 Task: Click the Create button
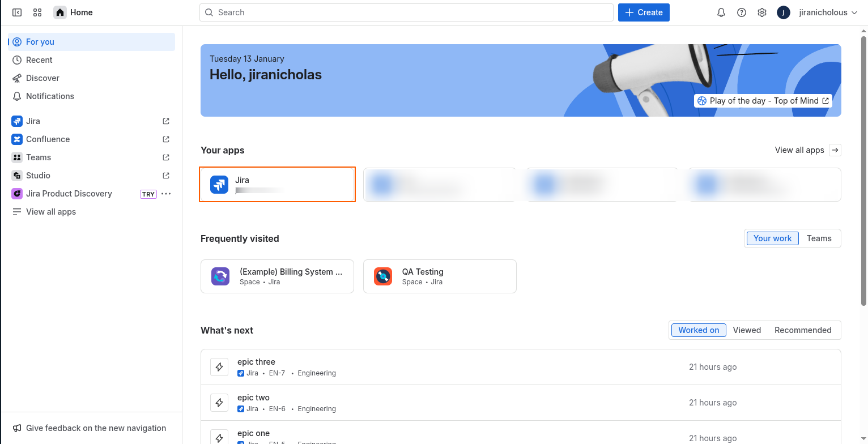point(644,12)
